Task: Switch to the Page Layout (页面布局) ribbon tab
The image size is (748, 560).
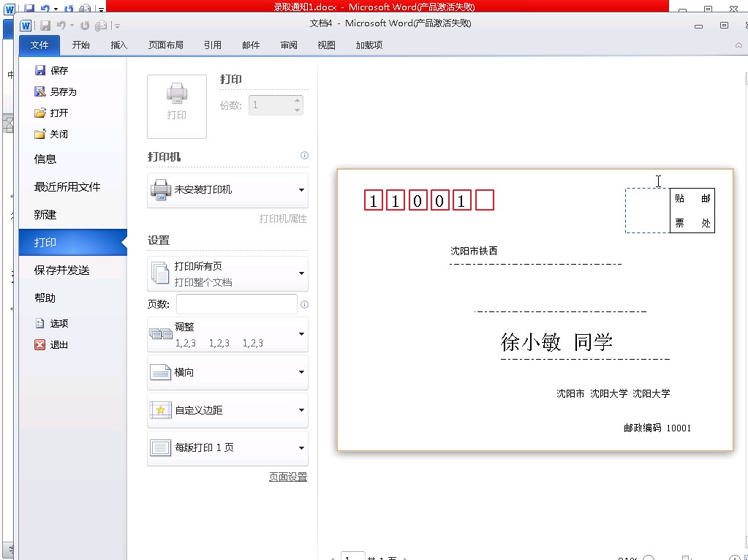Action: click(x=166, y=45)
